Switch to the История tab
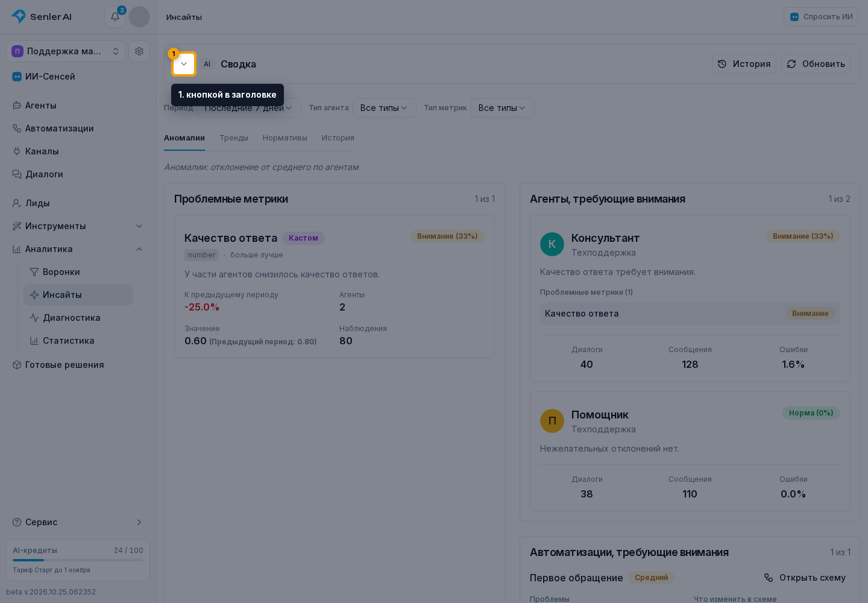The image size is (868, 603). (x=338, y=138)
